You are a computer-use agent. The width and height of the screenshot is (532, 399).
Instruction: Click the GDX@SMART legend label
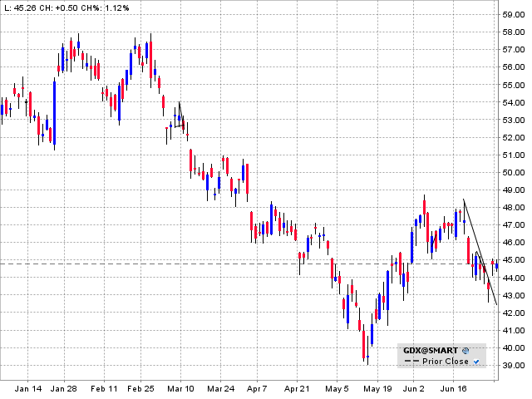431,351
